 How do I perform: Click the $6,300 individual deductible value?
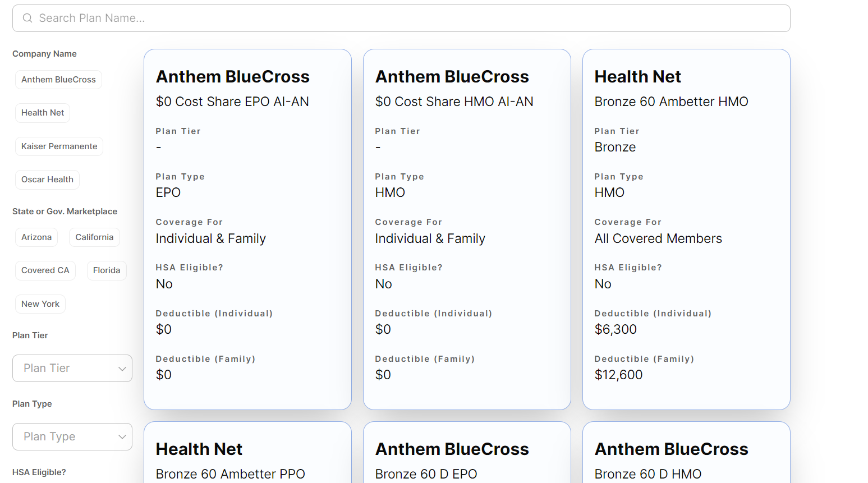616,329
